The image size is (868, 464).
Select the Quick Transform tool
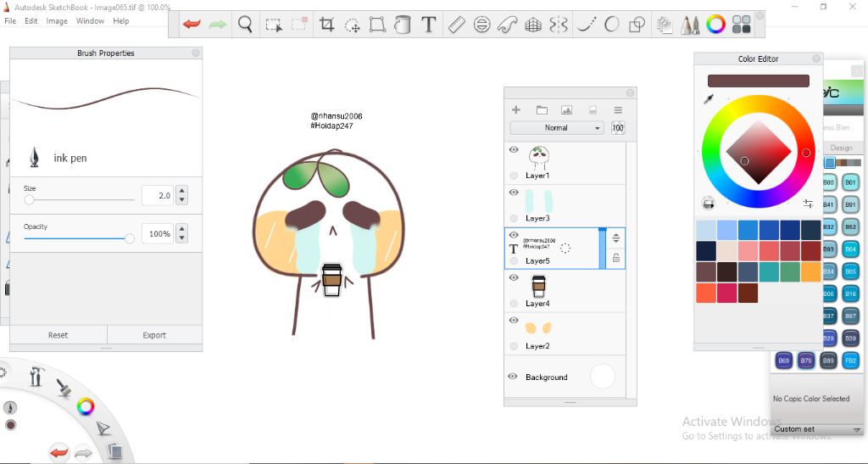pos(352,25)
